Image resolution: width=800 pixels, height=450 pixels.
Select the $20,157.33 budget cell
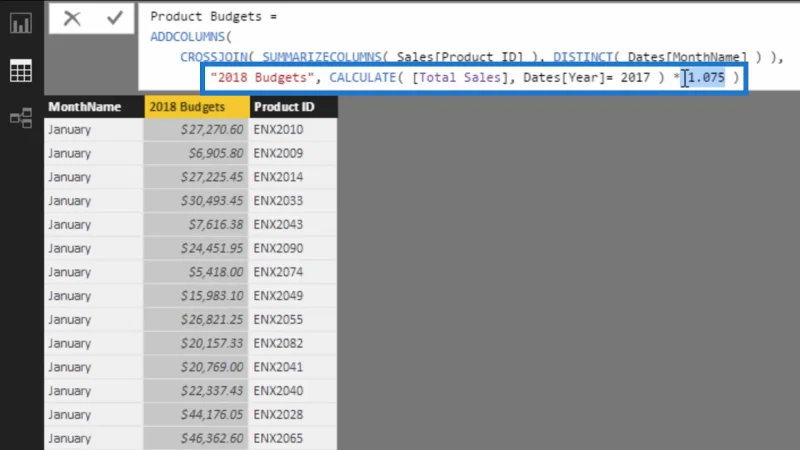click(x=196, y=343)
